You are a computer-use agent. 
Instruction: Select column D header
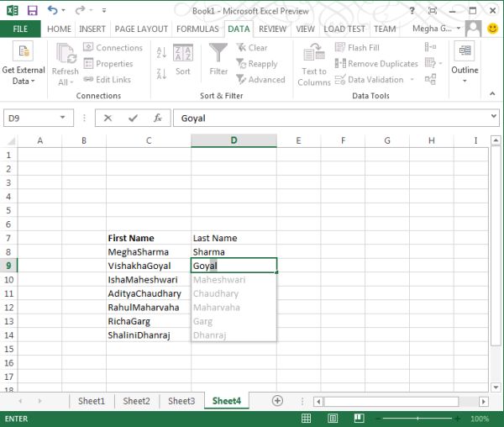pyautogui.click(x=234, y=140)
